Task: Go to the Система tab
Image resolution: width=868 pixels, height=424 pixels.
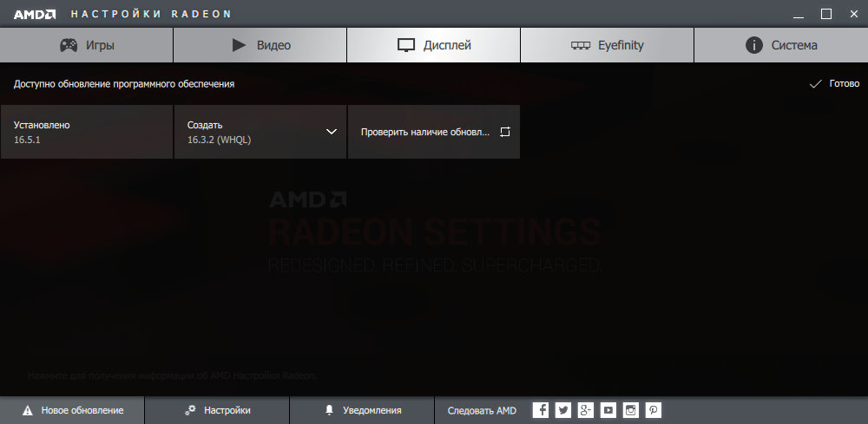Action: (x=781, y=45)
